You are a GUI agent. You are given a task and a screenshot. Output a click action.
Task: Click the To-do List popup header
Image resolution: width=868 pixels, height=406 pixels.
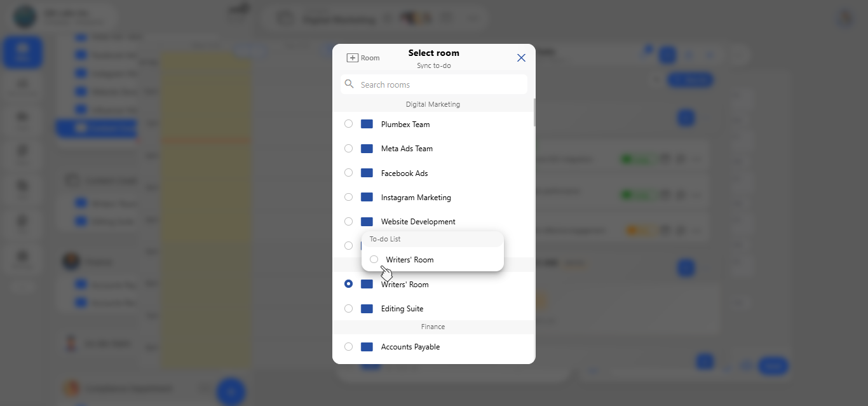(433, 239)
